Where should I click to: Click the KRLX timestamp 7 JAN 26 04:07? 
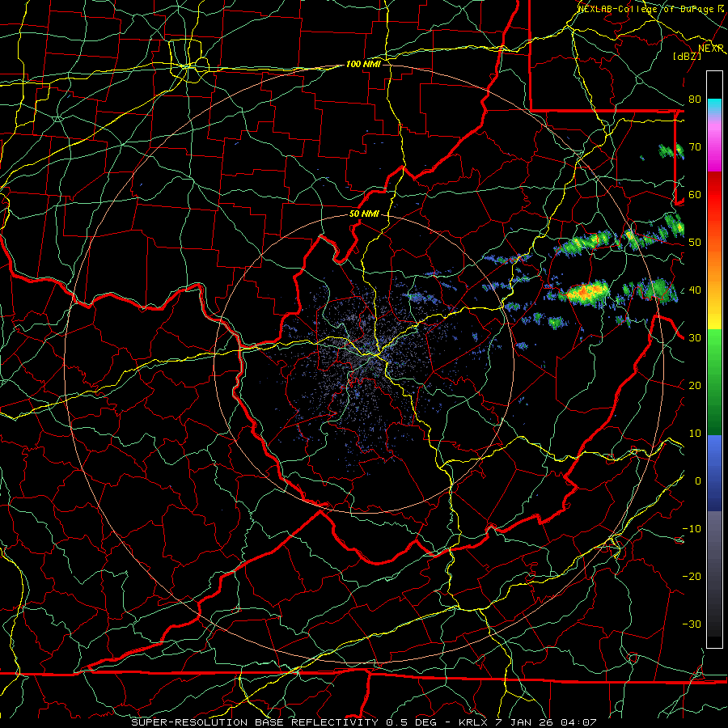[527, 722]
